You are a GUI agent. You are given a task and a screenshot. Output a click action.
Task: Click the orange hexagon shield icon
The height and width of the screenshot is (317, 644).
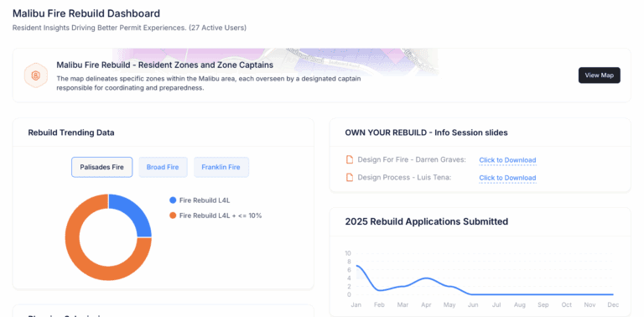pos(36,75)
